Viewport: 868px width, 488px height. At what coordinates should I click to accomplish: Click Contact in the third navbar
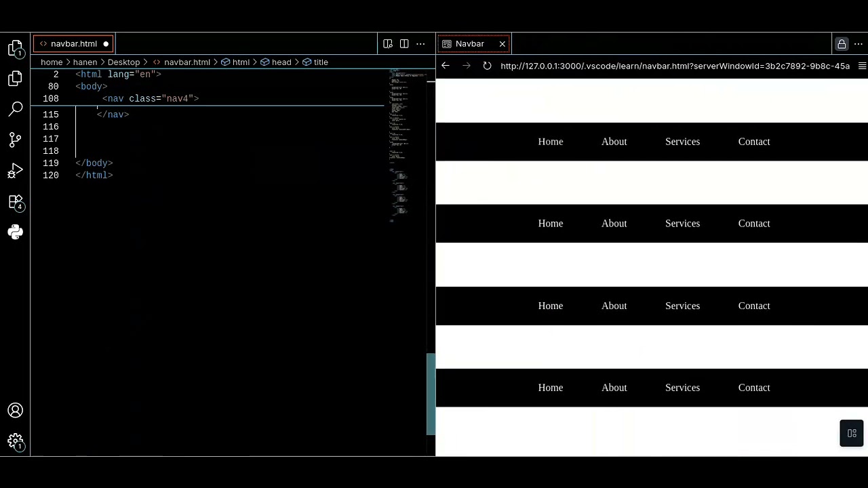[754, 306]
